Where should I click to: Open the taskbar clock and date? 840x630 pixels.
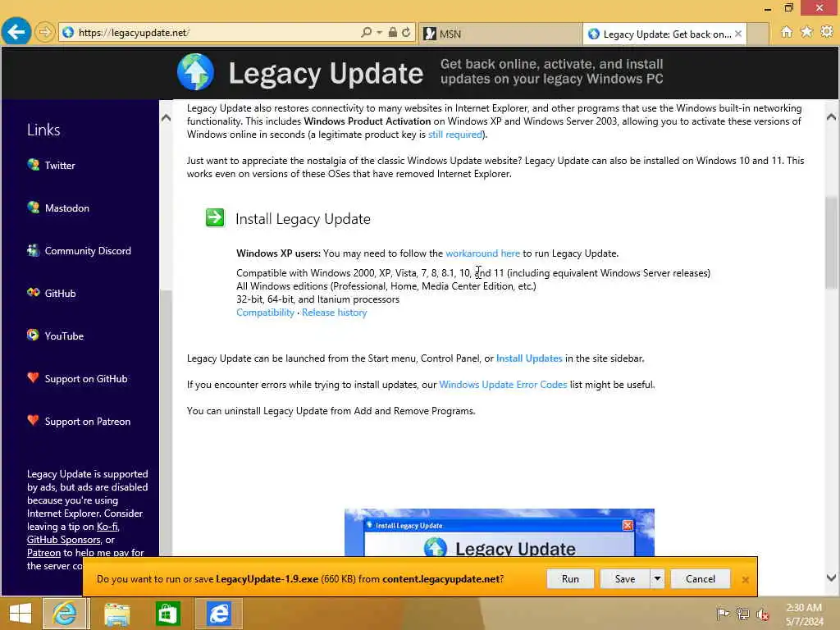coord(804,614)
